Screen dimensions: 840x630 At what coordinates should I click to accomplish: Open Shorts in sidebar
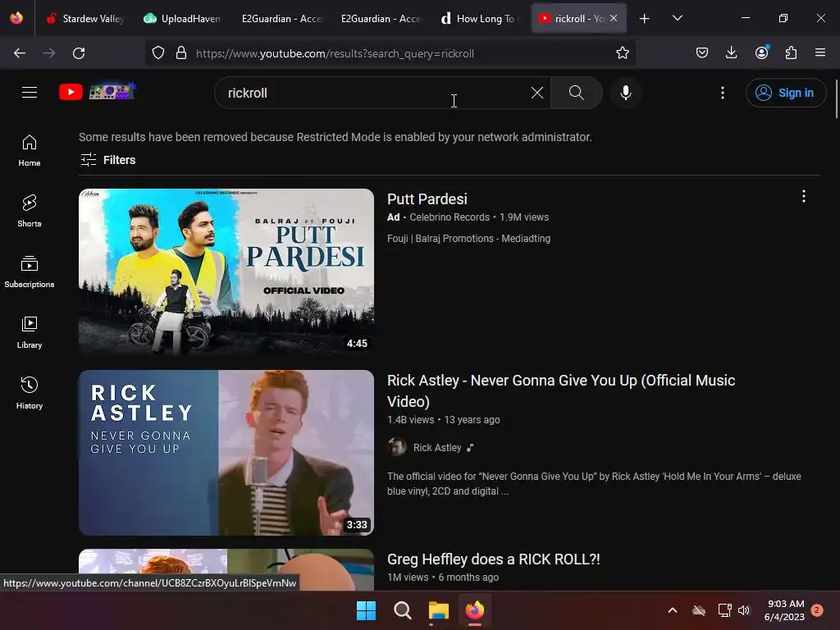[30, 211]
